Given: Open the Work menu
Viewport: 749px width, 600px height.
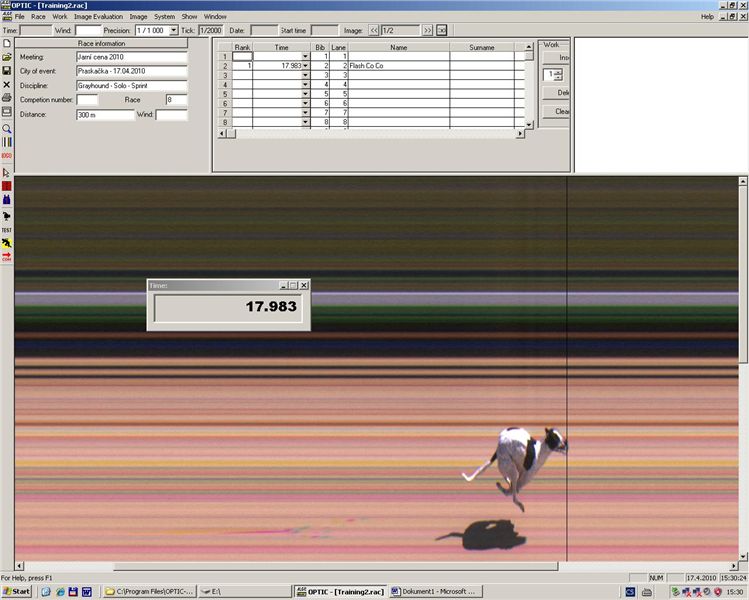Looking at the screenshot, I should coord(60,16).
